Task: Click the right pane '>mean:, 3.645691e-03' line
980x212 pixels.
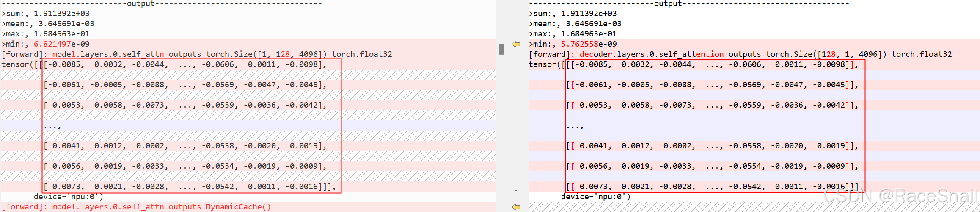Action: pos(575,24)
